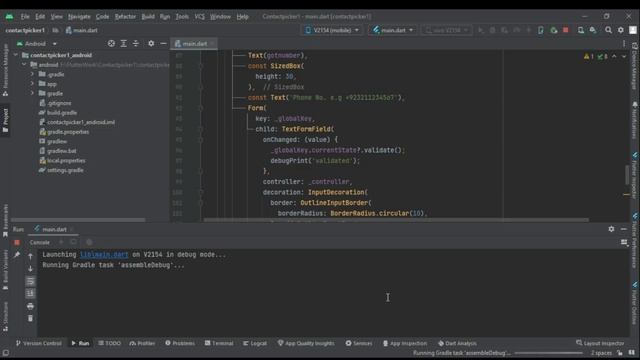This screenshot has height=360, width=640.
Task: Open IDE settings gear in top toolbar
Action: pos(620,30)
